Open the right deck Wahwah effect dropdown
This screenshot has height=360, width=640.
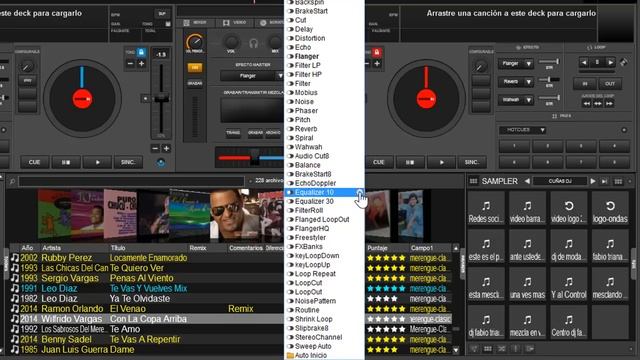(516, 100)
